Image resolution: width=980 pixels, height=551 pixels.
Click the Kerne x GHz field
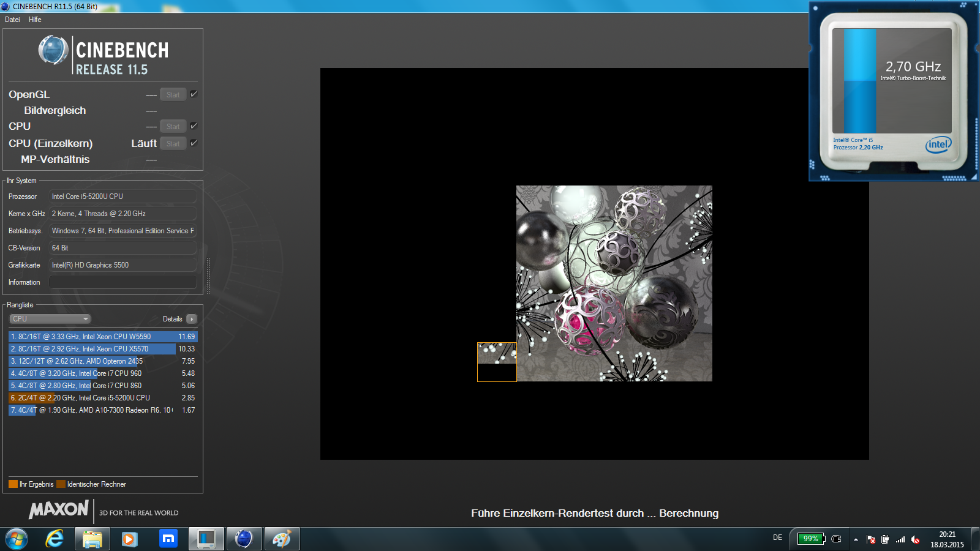(123, 214)
